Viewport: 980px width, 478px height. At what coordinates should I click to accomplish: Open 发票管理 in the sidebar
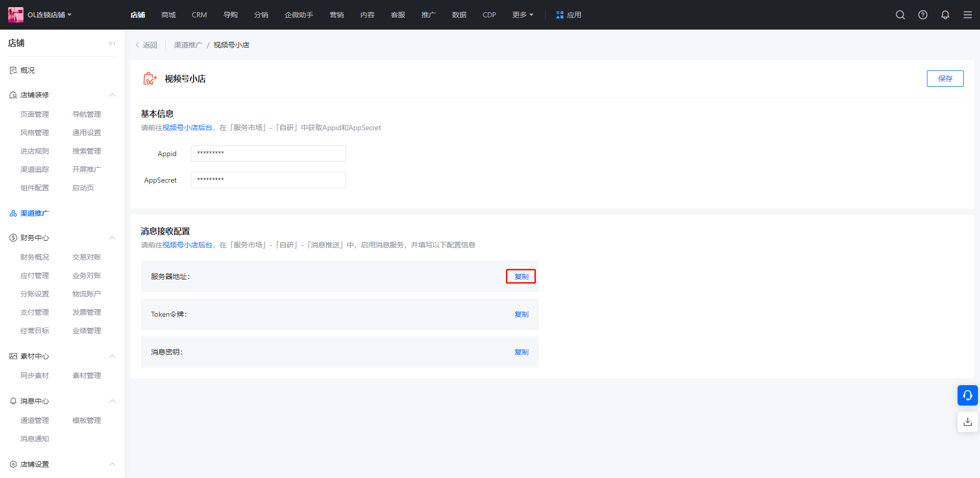(87, 312)
